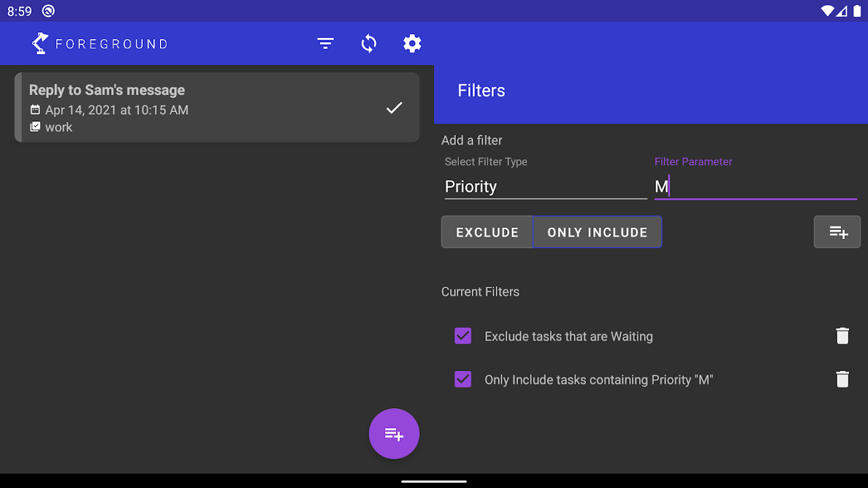Mark 'Reply to Sam's message' as done

click(394, 108)
